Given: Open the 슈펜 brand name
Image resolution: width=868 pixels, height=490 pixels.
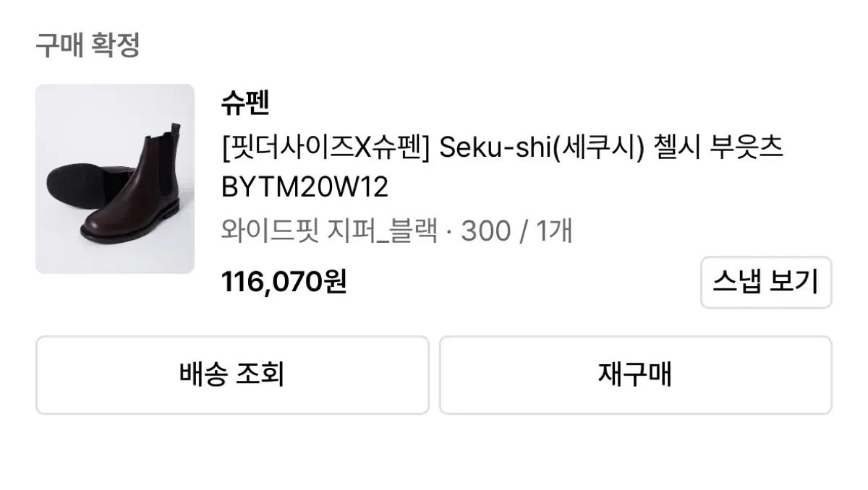Looking at the screenshot, I should coord(245,103).
